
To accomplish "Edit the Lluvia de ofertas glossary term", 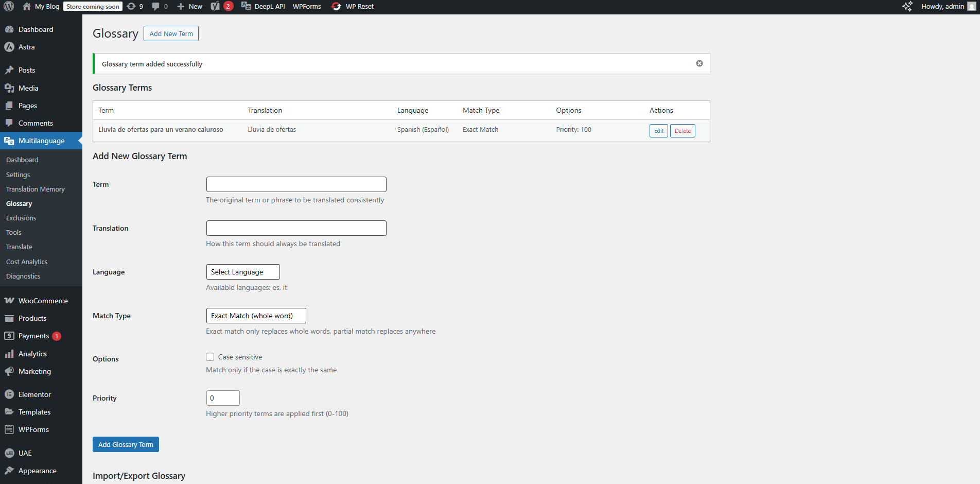I will click(658, 131).
